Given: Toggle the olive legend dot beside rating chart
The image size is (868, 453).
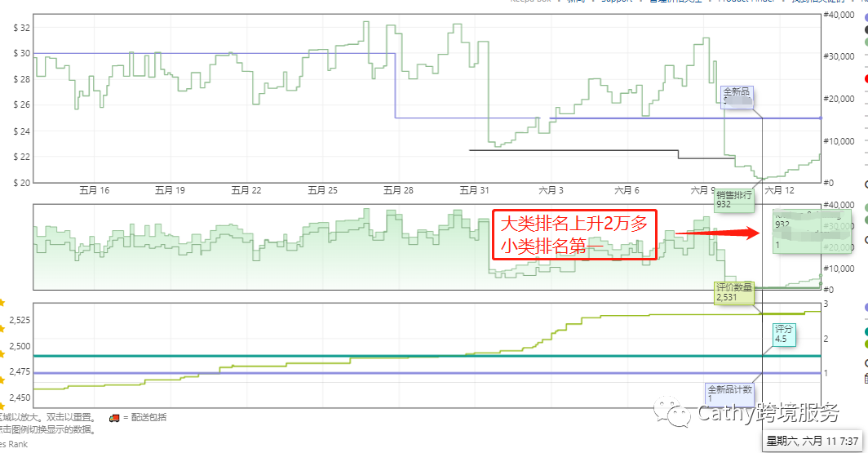Looking at the screenshot, I should point(866,344).
